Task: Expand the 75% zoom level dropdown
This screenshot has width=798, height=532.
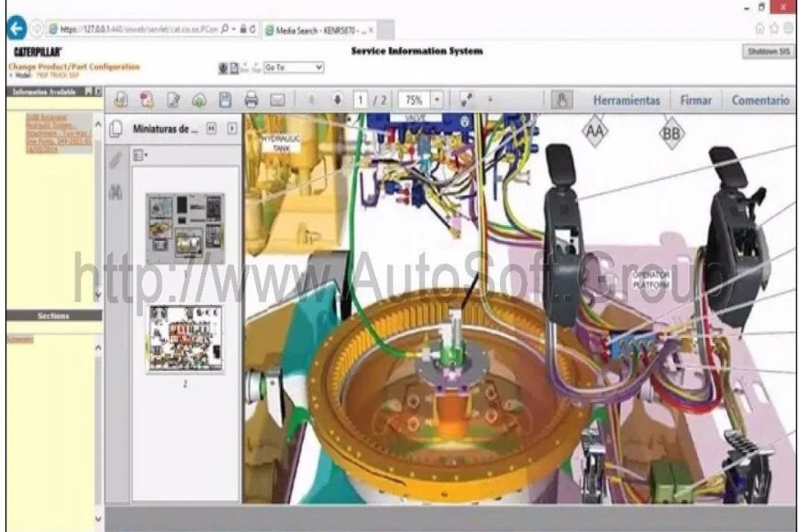Action: 436,100
